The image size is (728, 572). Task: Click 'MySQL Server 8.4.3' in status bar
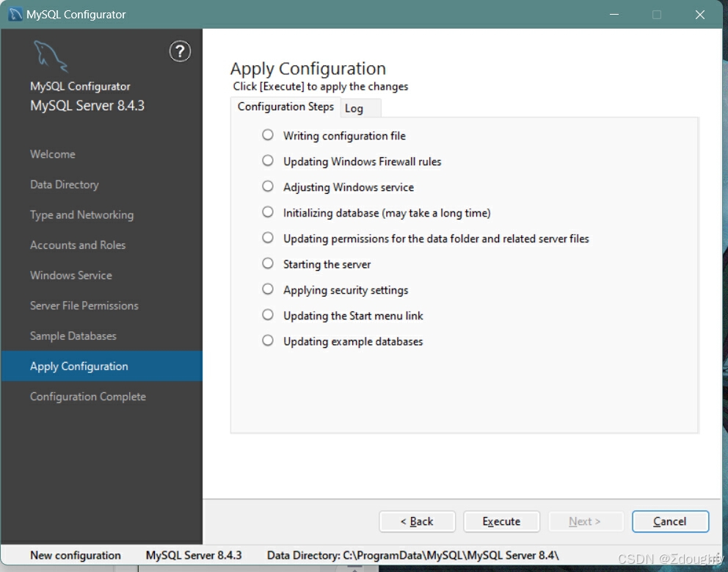[194, 555]
